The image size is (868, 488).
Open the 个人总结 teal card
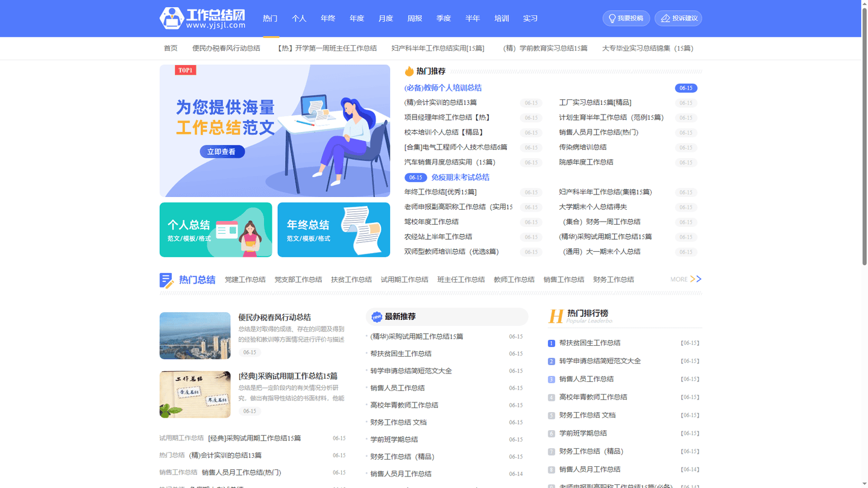[x=216, y=230]
